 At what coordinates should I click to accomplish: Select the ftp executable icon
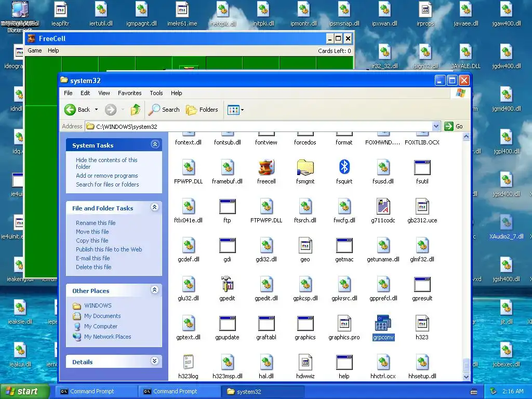click(x=227, y=207)
